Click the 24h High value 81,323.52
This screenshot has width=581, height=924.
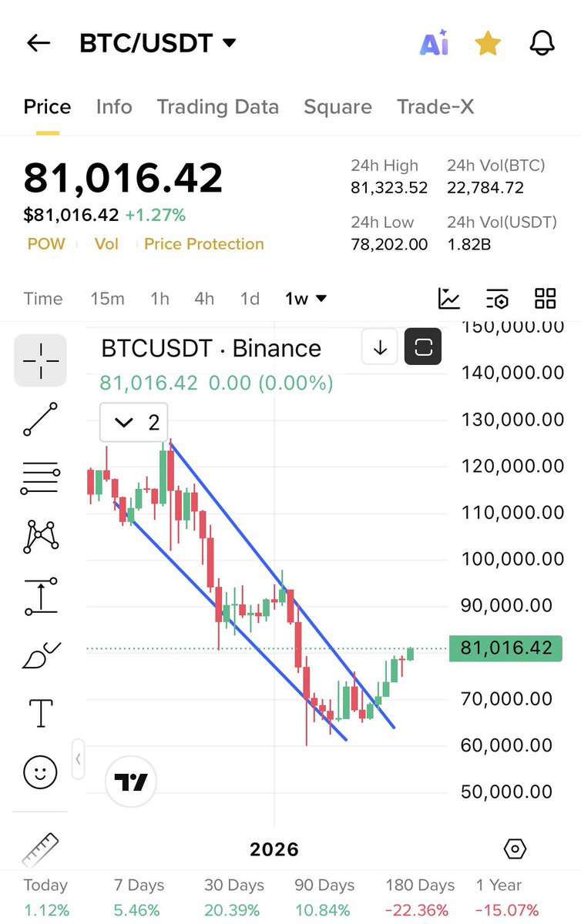[x=389, y=188]
